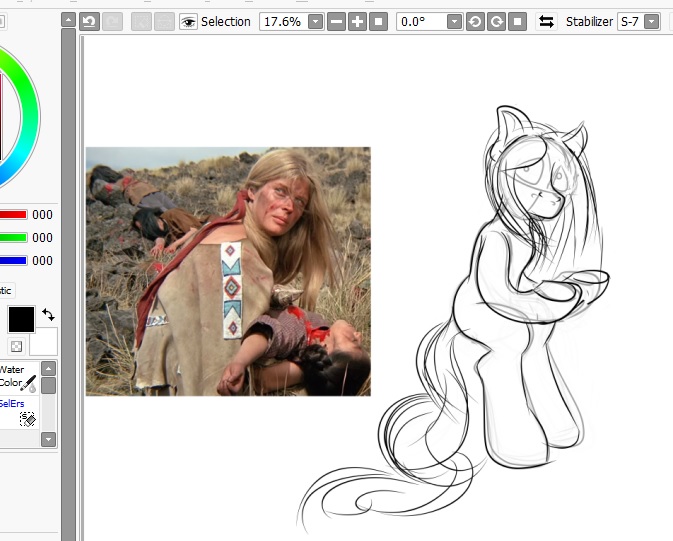Screen dimensions: 673x541
Task: Click the red channel value 000
Action: (x=42, y=215)
